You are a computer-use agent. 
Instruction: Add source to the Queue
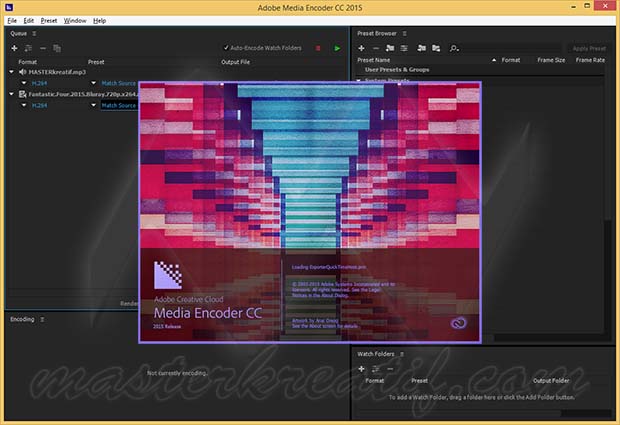(14, 48)
